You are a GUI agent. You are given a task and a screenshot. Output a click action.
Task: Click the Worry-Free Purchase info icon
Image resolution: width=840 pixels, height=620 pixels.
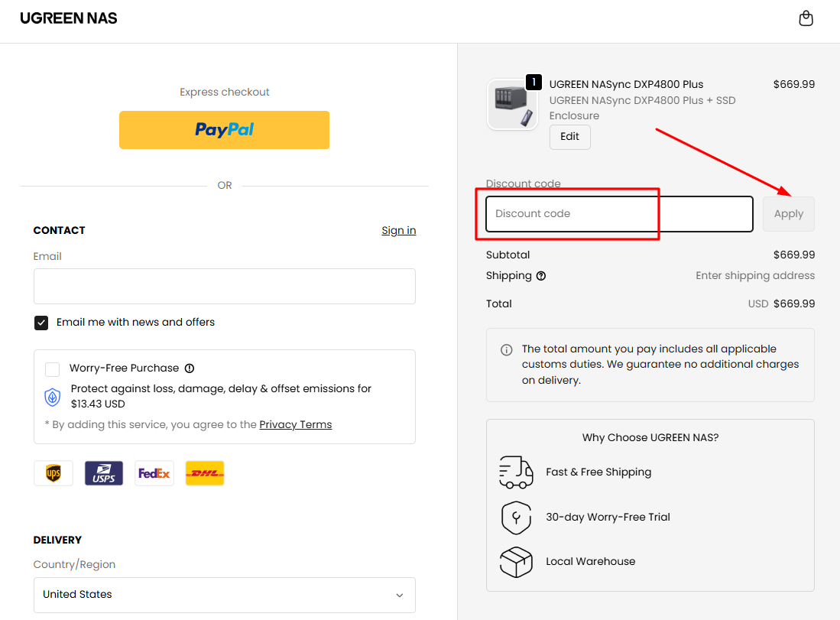[x=189, y=367]
